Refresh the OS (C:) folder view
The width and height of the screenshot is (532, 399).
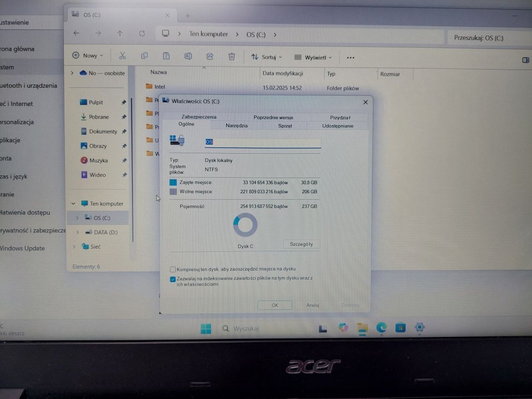(142, 34)
